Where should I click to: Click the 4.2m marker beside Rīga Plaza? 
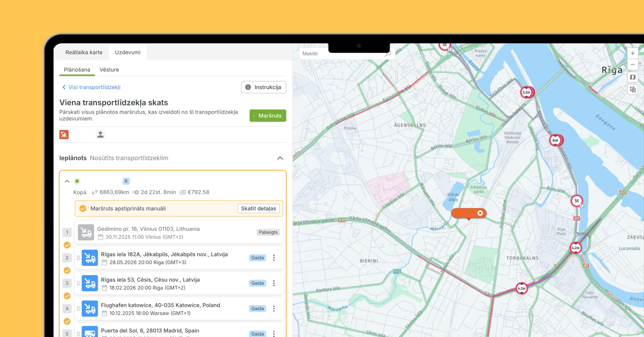(x=576, y=248)
